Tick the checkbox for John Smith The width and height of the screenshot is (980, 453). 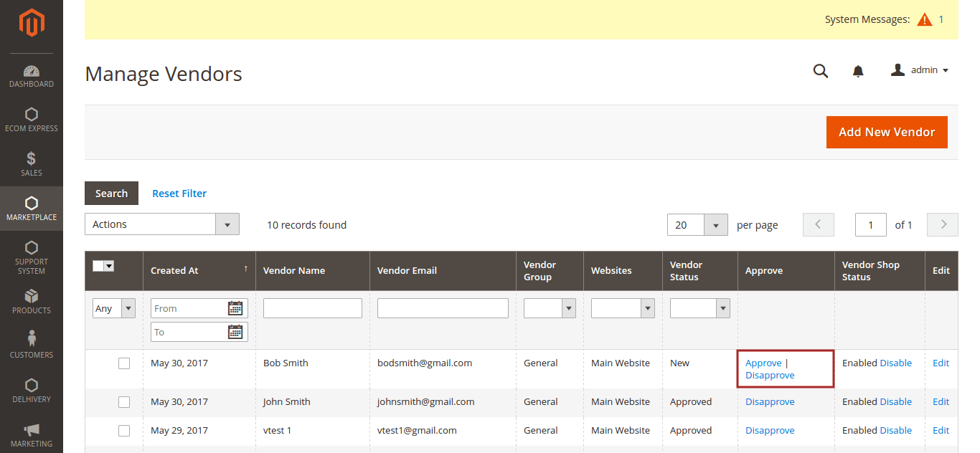tap(124, 402)
